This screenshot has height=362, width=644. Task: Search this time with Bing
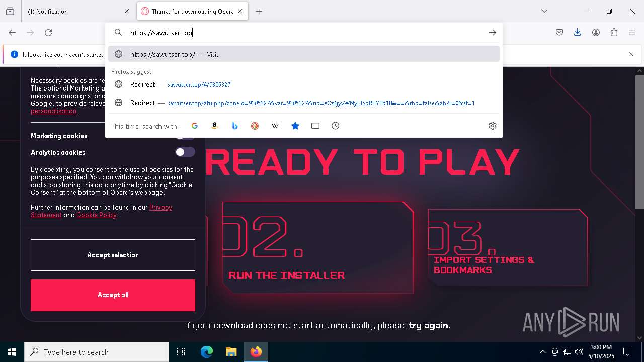235,126
